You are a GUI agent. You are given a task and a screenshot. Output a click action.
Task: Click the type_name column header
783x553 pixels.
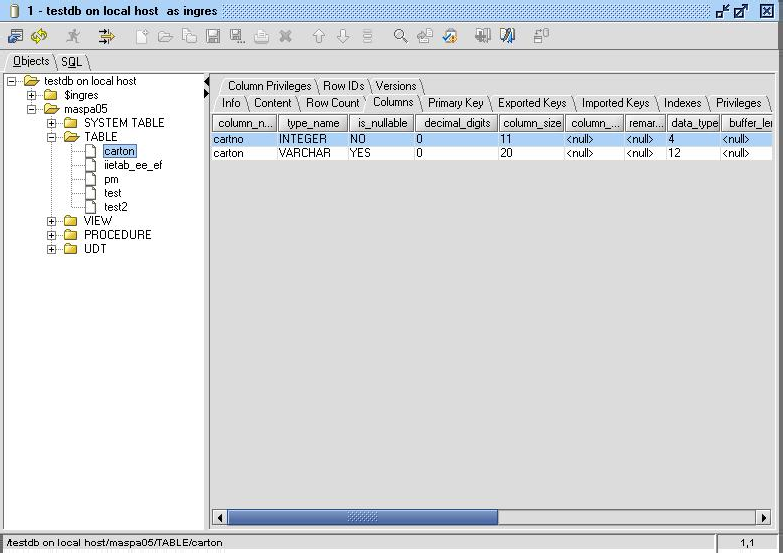(x=313, y=123)
